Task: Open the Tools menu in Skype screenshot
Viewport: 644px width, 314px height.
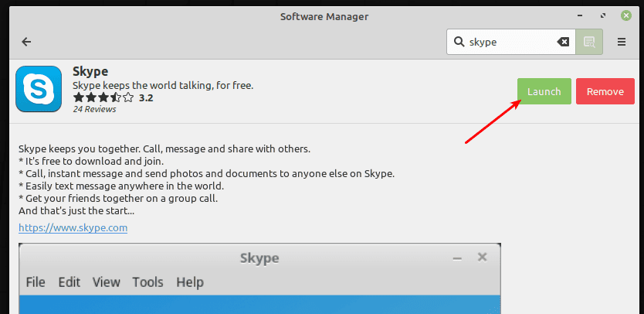Action: (147, 282)
